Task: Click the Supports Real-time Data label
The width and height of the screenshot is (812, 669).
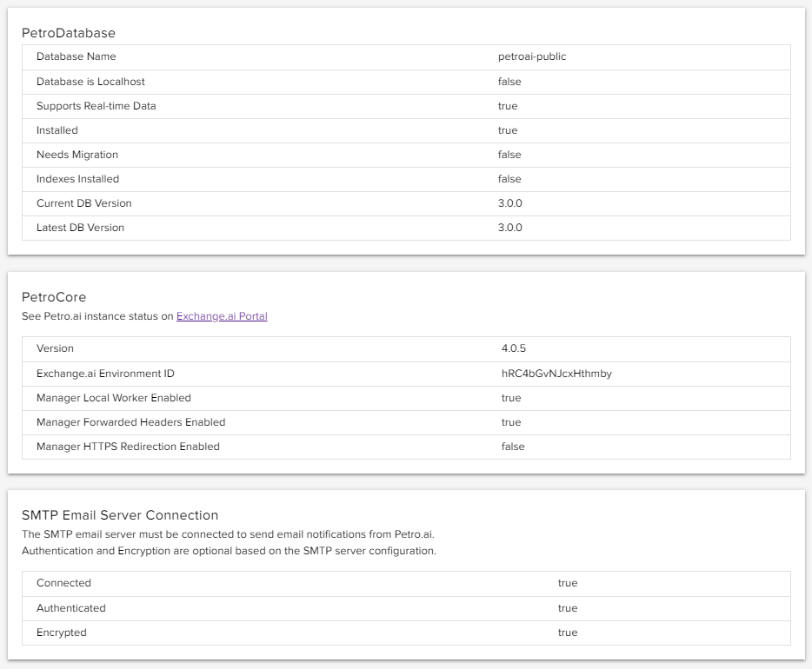Action: (96, 106)
